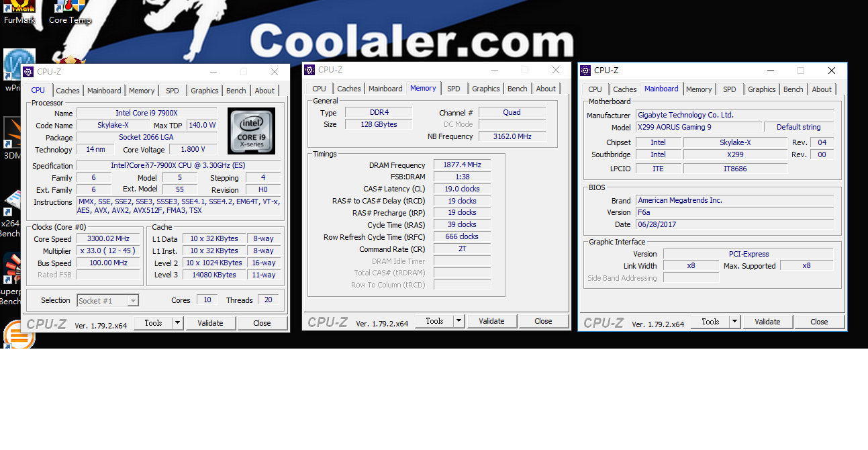The height and width of the screenshot is (450, 868).
Task: Expand the Socket #1 selection combo box
Action: [x=108, y=301]
